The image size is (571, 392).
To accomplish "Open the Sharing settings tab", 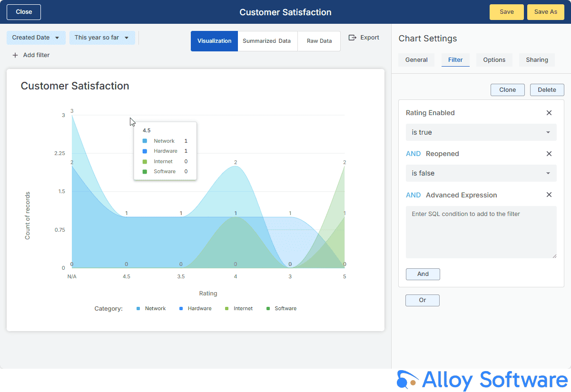I will (x=537, y=60).
